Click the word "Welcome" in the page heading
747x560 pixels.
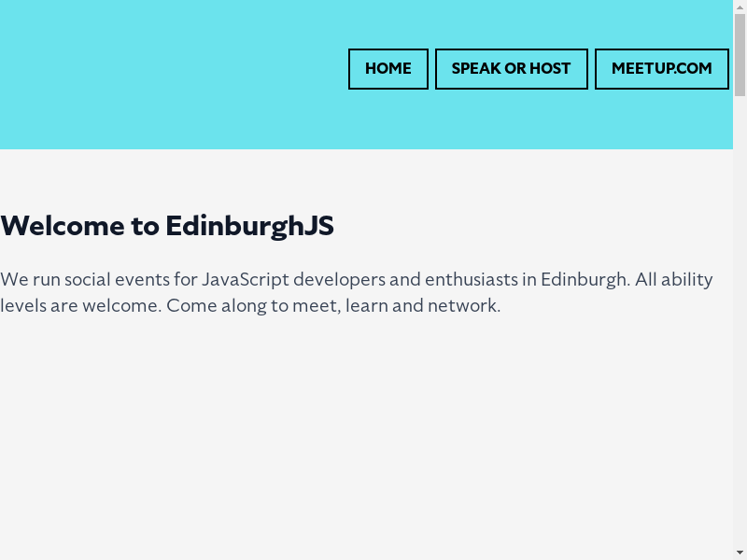(63, 226)
